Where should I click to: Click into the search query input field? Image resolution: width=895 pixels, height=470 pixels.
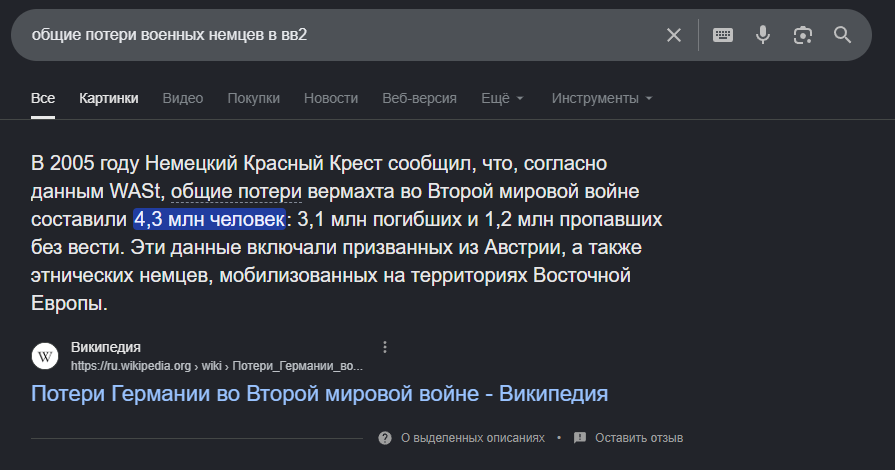pyautogui.click(x=342, y=35)
